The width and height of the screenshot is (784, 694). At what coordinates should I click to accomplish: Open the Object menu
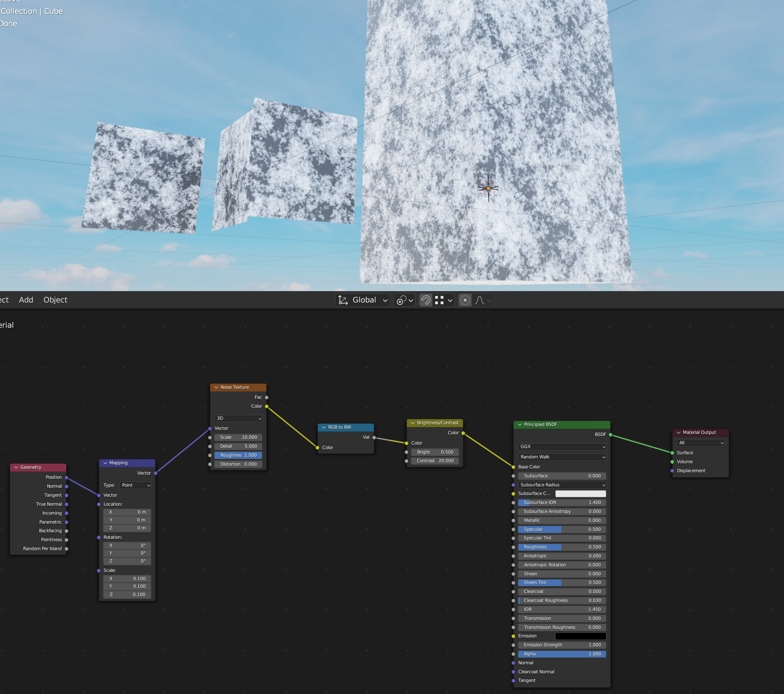click(x=55, y=300)
